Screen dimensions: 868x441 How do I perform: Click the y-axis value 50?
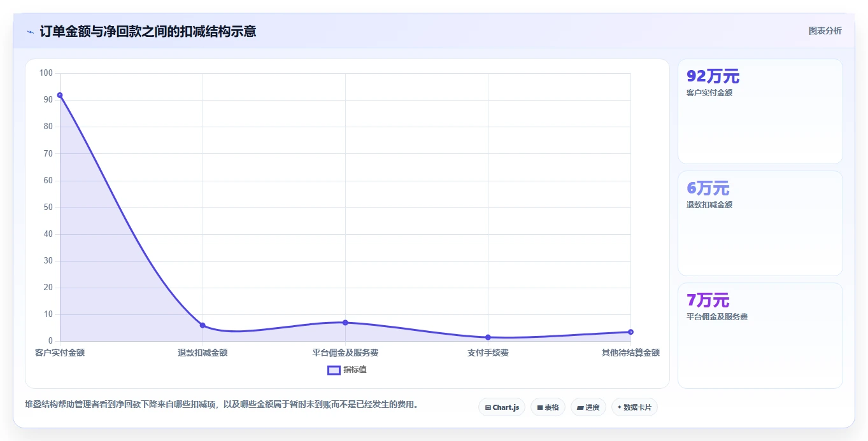(48, 207)
